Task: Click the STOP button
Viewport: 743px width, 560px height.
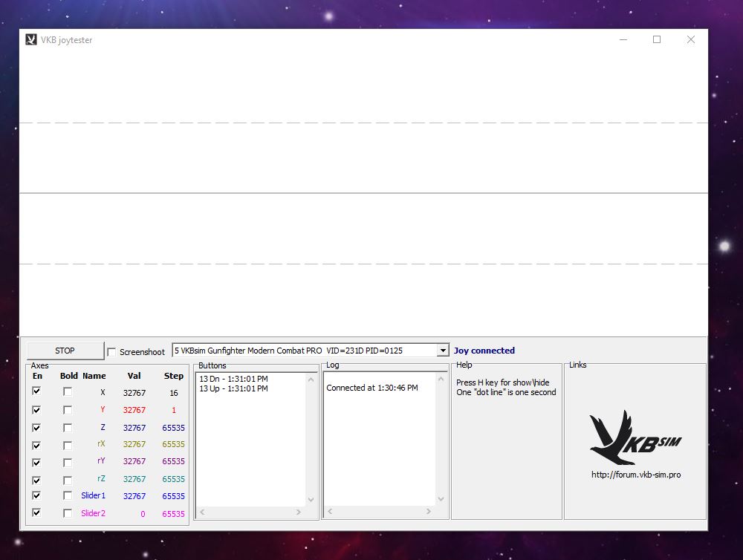Action: pos(65,351)
